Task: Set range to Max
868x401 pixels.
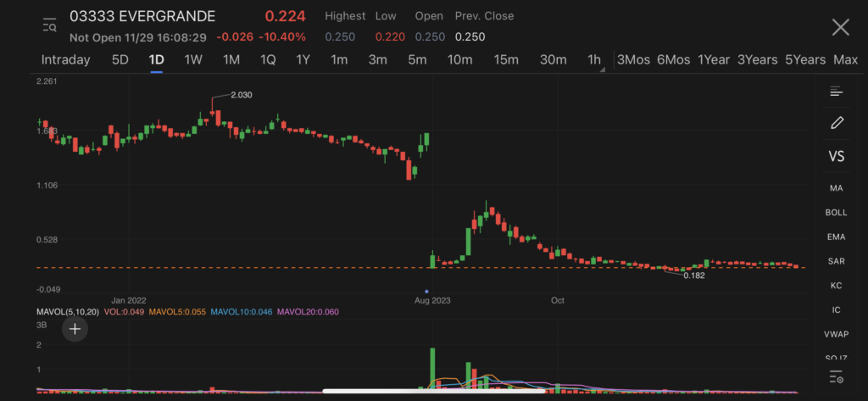Action: (x=845, y=60)
